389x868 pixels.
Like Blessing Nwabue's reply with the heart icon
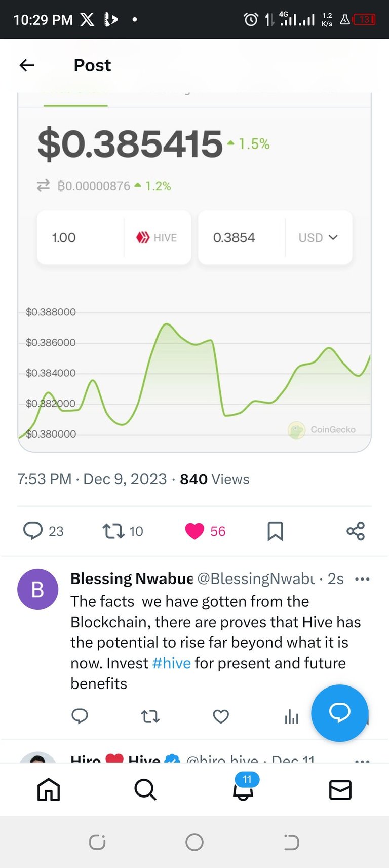pyautogui.click(x=221, y=716)
